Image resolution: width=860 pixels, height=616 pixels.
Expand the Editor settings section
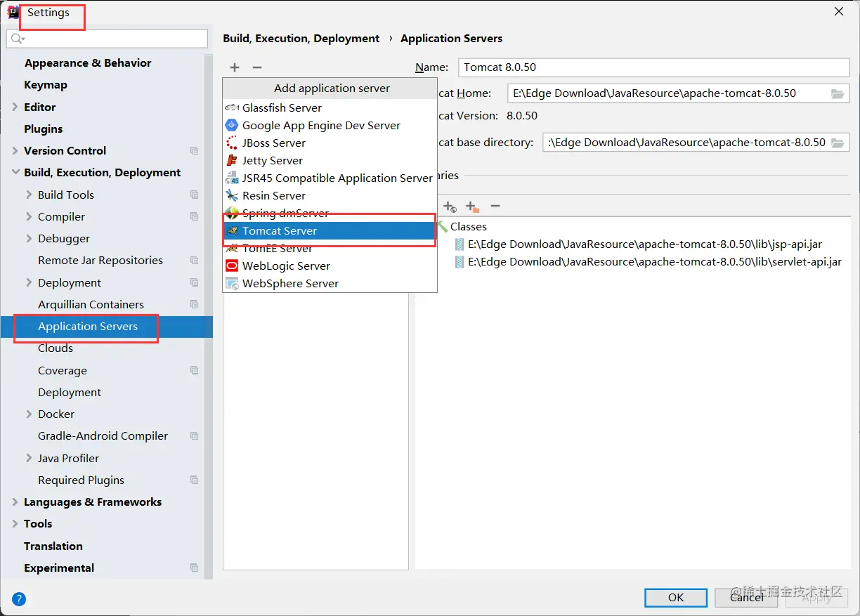click(15, 107)
